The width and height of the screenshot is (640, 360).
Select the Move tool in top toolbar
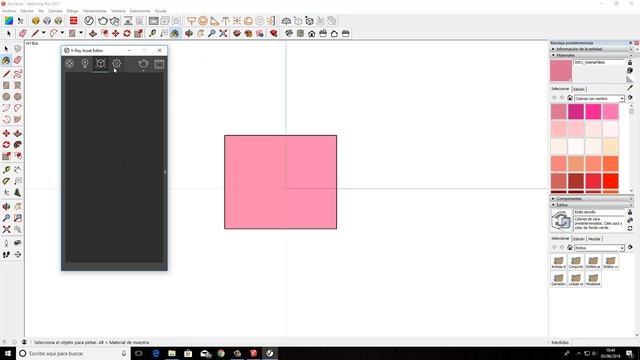click(116, 33)
